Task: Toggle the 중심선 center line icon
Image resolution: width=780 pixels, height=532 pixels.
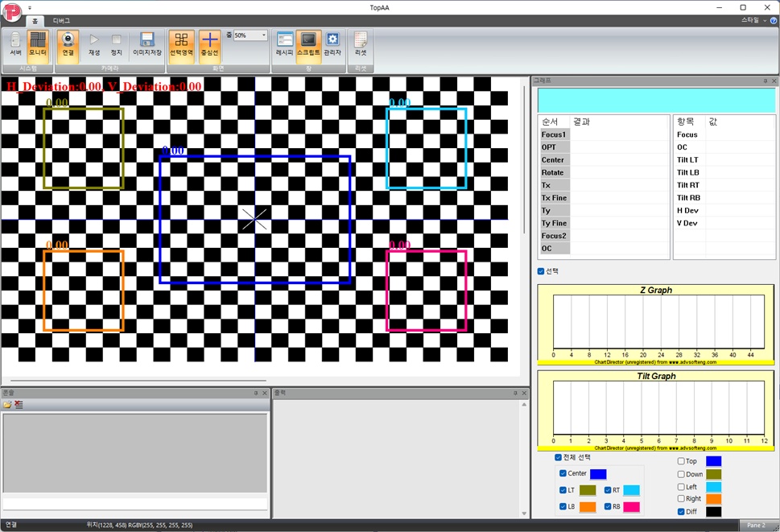Action: click(209, 44)
